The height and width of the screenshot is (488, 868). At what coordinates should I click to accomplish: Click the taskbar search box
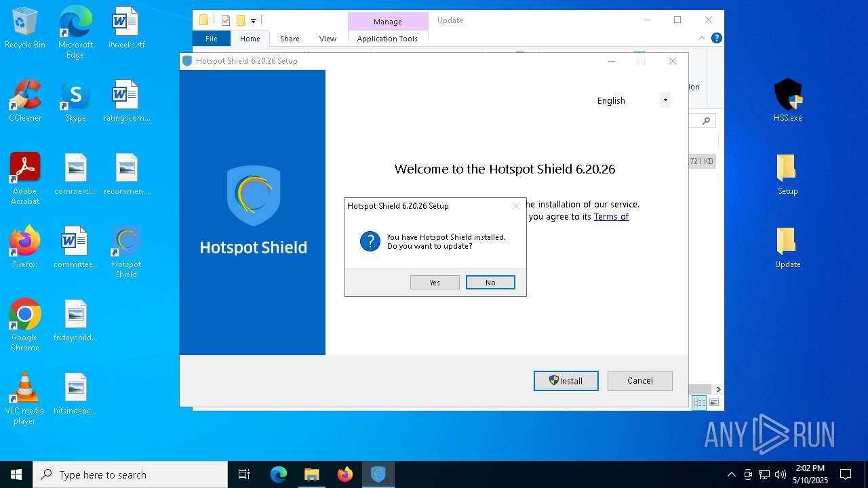(130, 474)
